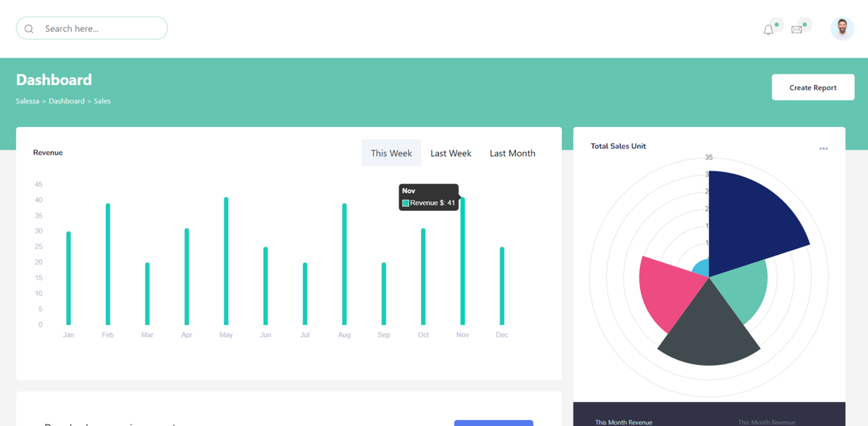Select the Dec revenue bar
Screen dimensions: 868x426
tap(502, 286)
